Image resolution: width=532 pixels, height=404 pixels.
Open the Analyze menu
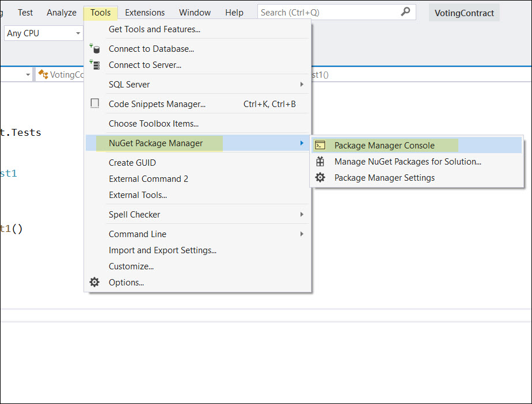(x=62, y=13)
